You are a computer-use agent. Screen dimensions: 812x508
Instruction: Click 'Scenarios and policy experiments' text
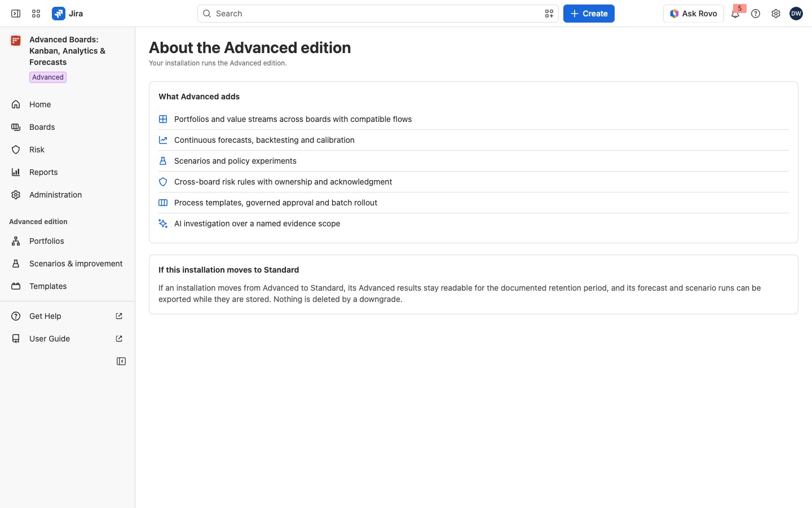(235, 161)
